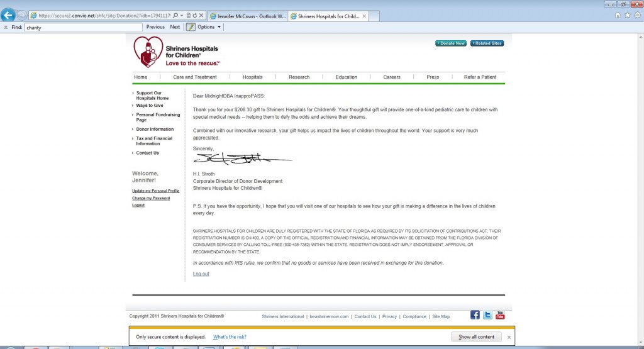Viewport: 644px width, 349px height.
Task: Open Ways to Give sidebar link
Action: click(x=150, y=106)
